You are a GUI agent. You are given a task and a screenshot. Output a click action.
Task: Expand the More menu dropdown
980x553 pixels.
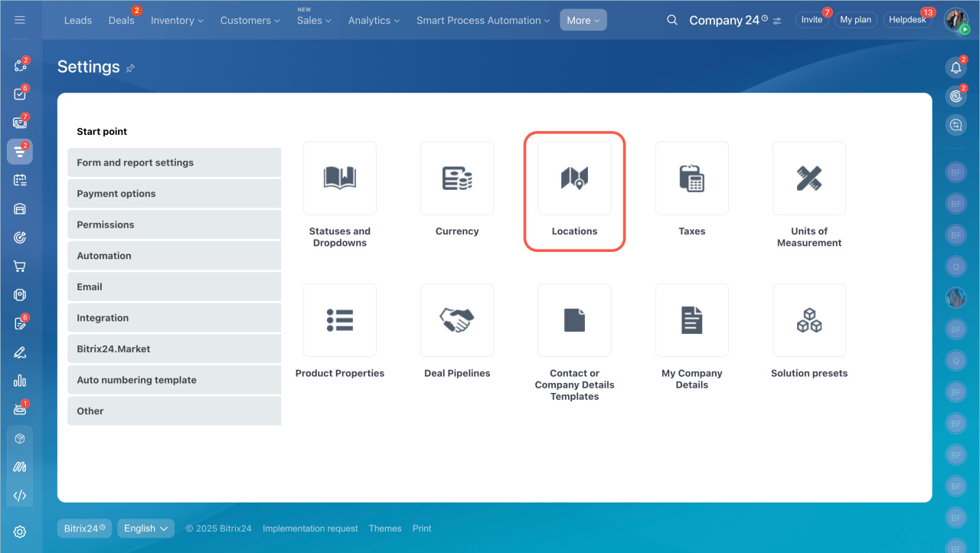583,21
